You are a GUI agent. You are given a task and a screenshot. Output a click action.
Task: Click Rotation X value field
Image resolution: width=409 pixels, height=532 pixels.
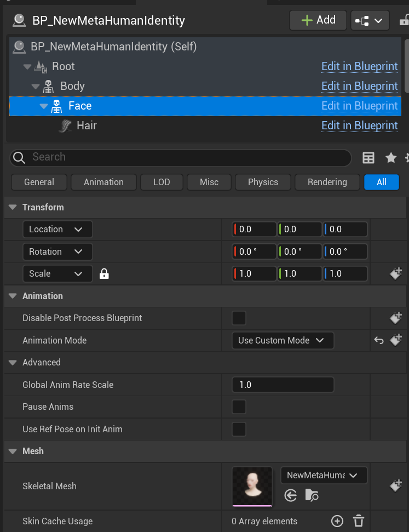point(254,251)
